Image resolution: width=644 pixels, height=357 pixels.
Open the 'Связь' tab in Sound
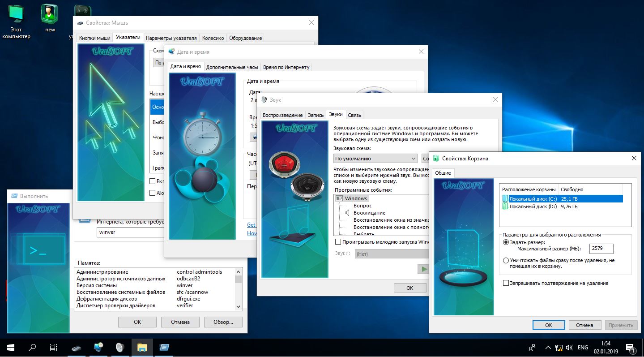[x=354, y=115]
